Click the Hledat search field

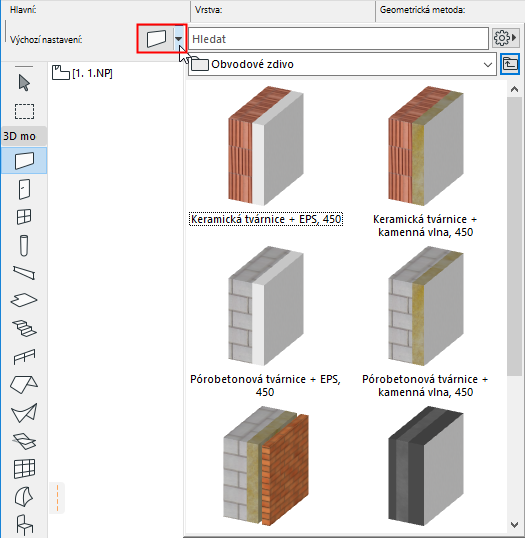click(338, 39)
